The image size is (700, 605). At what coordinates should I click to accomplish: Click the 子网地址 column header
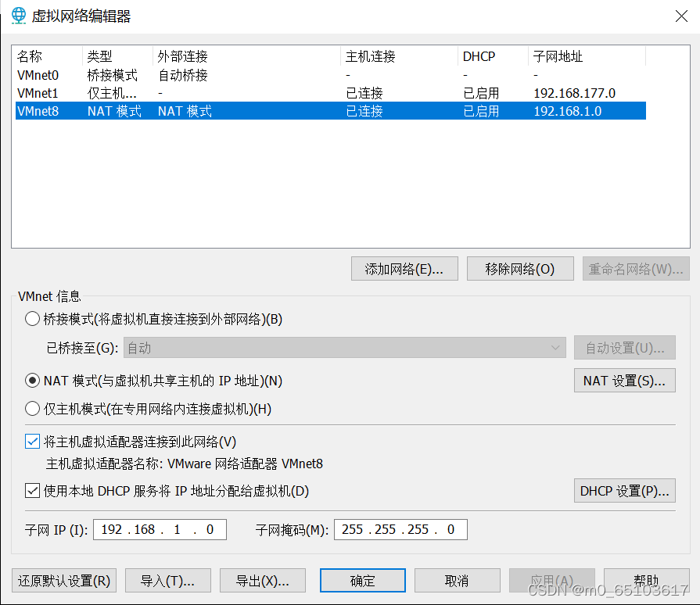(x=587, y=56)
